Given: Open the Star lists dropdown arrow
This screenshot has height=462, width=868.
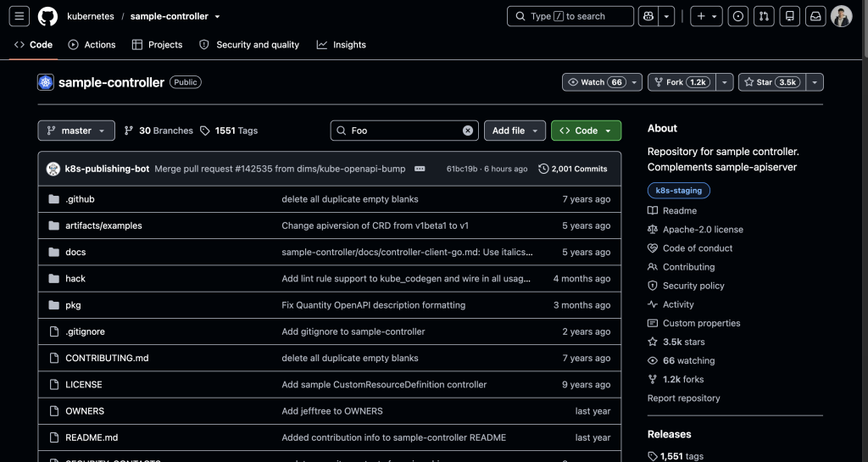Looking at the screenshot, I should pyautogui.click(x=815, y=82).
